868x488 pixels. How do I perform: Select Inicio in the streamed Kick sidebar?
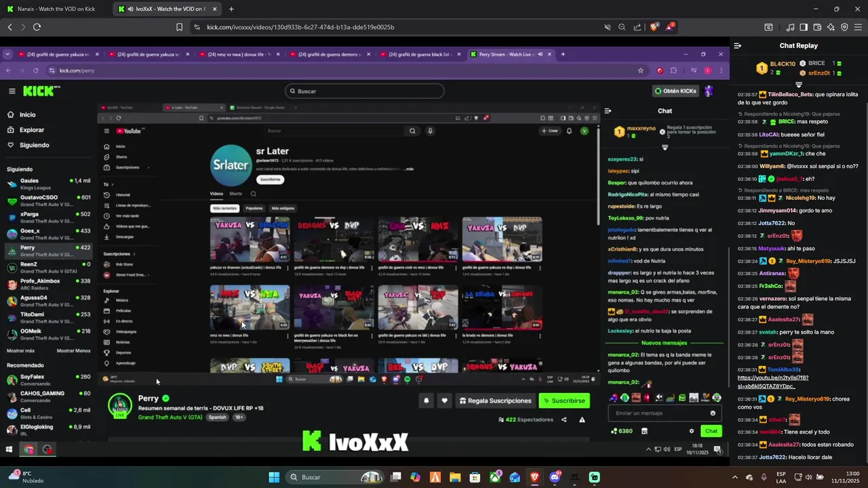tap(28, 115)
